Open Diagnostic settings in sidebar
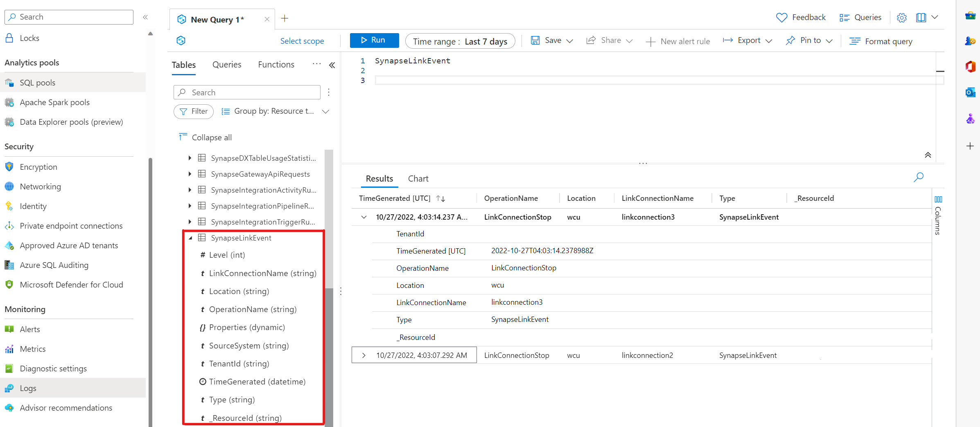 coord(53,369)
